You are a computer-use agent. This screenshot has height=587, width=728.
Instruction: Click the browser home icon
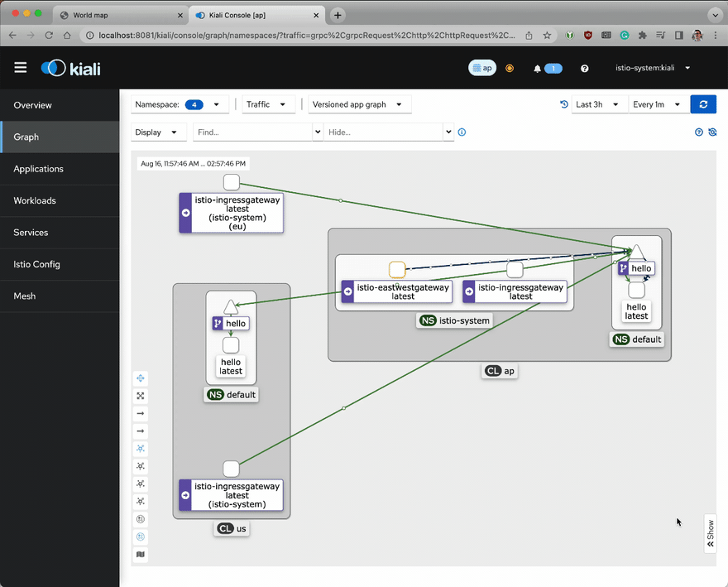tap(67, 36)
